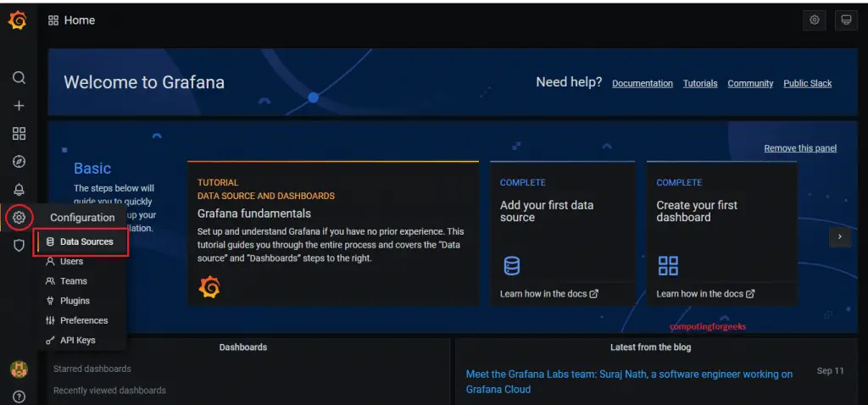Open the Search magnifier in the sidebar

tap(19, 77)
